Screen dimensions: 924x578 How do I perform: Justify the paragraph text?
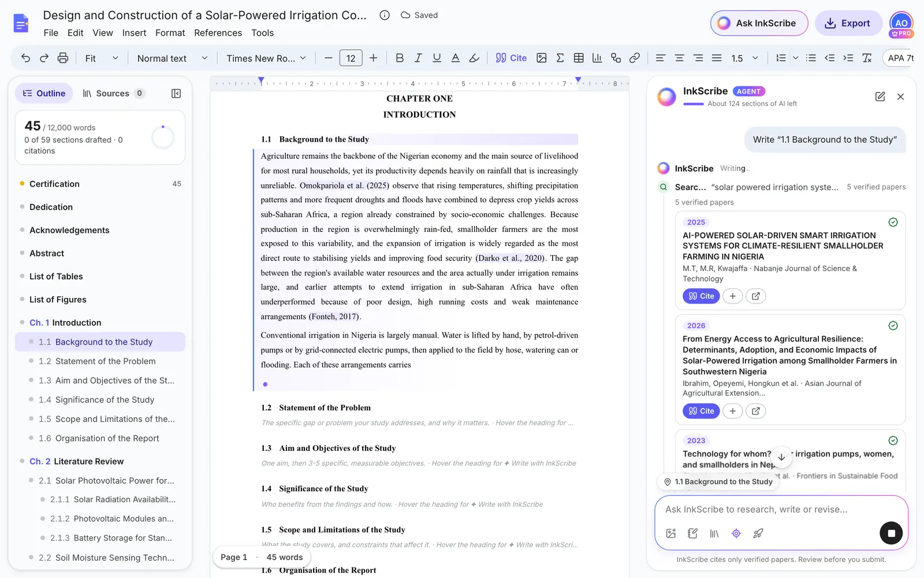[717, 58]
